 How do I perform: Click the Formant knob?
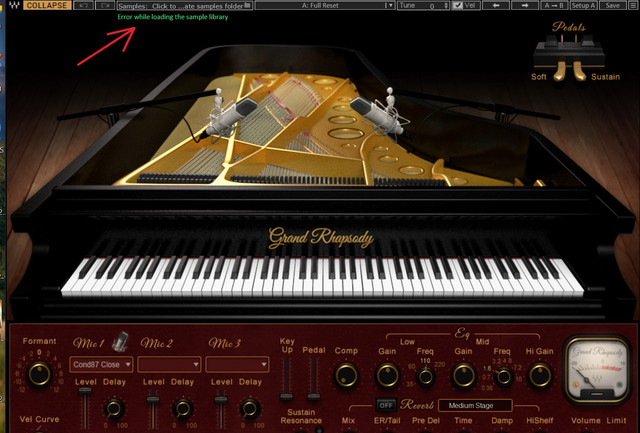(x=40, y=374)
